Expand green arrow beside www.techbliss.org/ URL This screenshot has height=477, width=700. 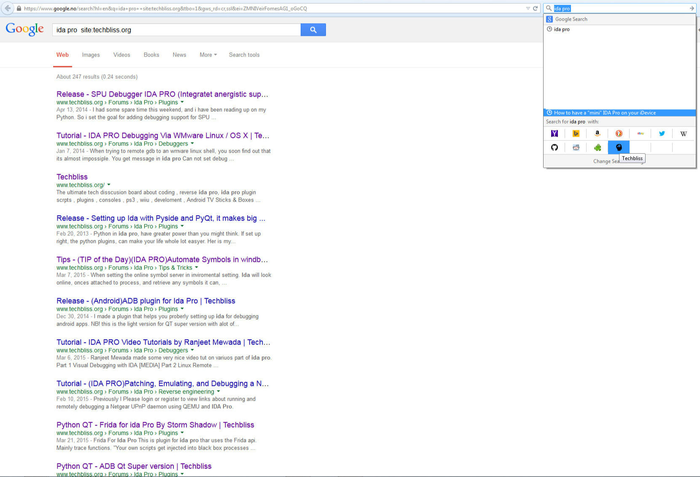(109, 185)
